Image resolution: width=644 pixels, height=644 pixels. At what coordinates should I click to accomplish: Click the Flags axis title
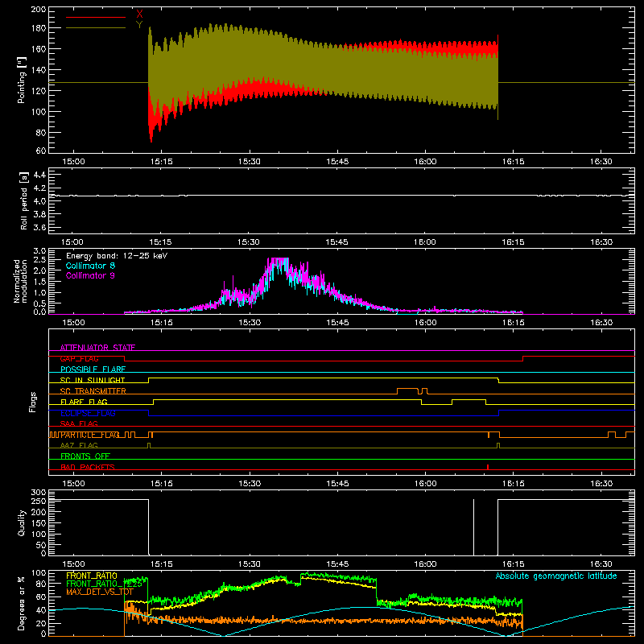click(x=32, y=402)
